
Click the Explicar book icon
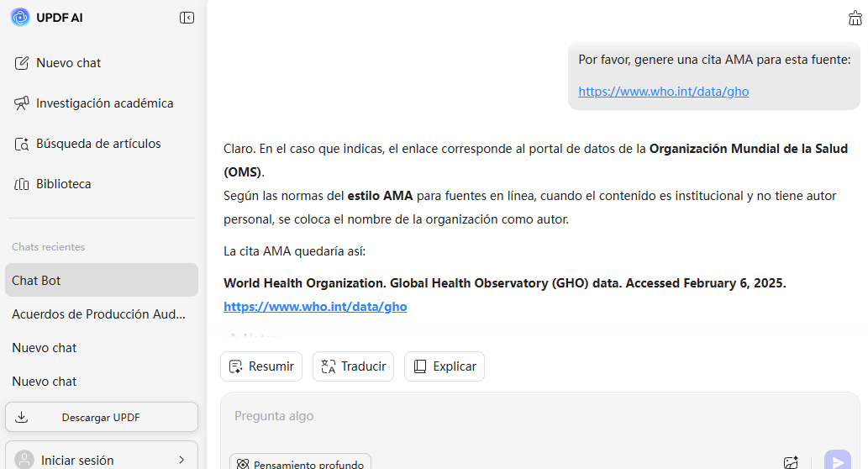(420, 366)
